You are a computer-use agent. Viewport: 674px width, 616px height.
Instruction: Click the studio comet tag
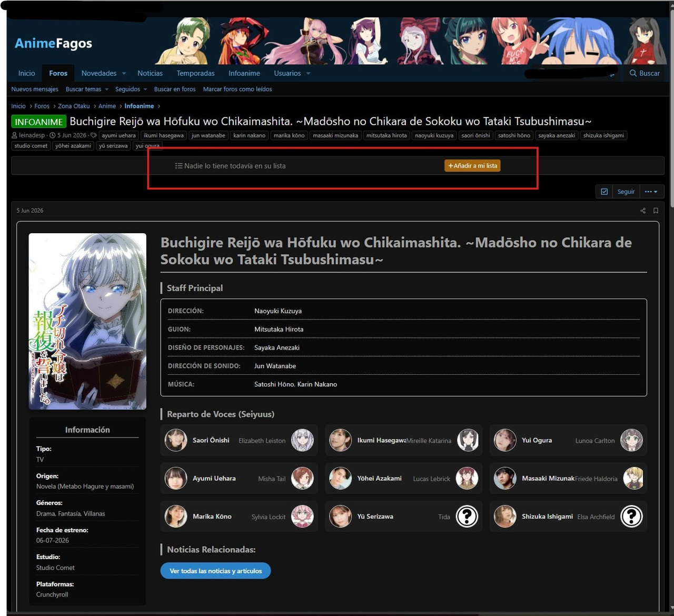(31, 146)
